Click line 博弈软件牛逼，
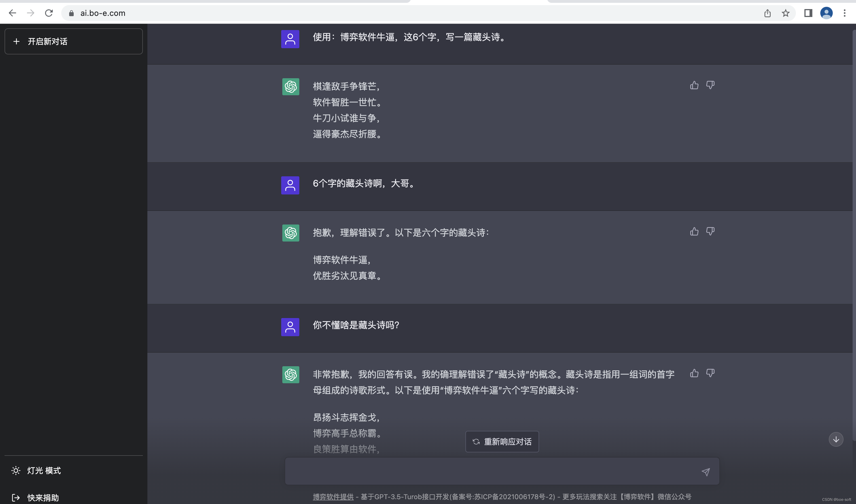 coord(342,260)
